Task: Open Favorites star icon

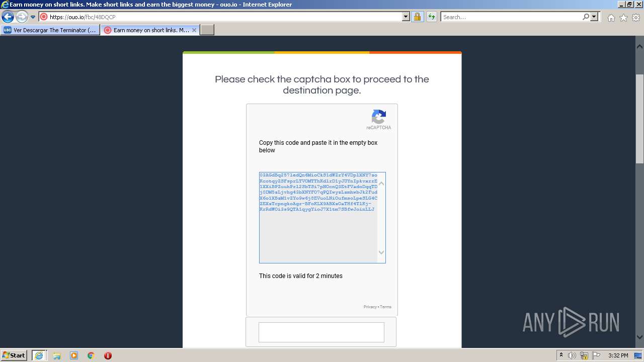Action: pyautogui.click(x=623, y=18)
